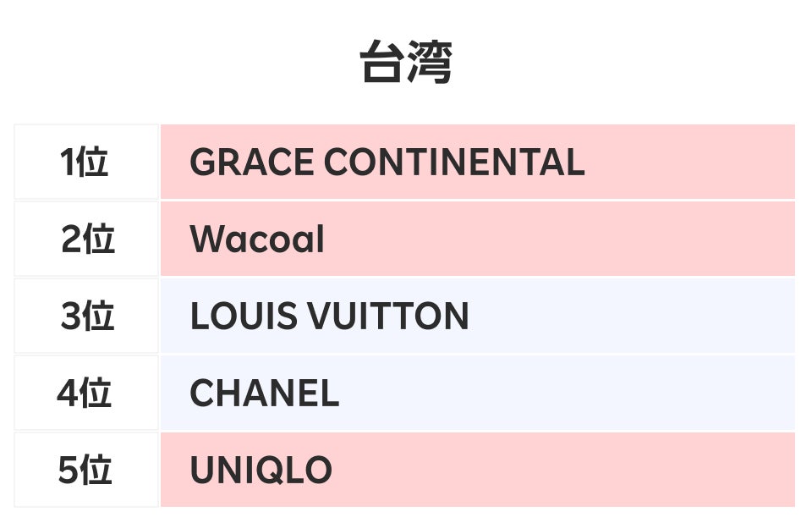Click the digit 3 in third-place rank

coord(69,317)
